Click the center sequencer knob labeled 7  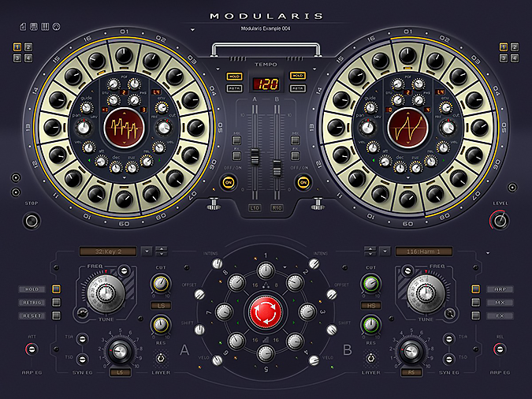coord(224,312)
